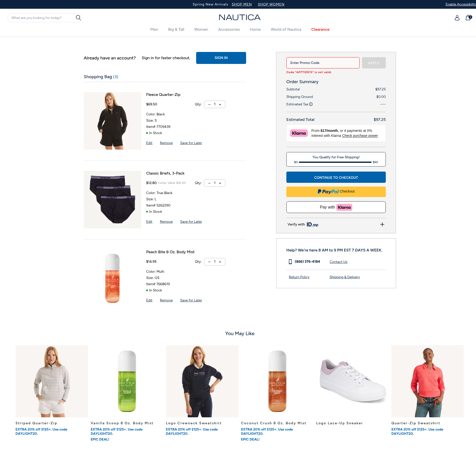Open the account profile icon
Viewport: 476px width, 470px height.
(x=457, y=18)
